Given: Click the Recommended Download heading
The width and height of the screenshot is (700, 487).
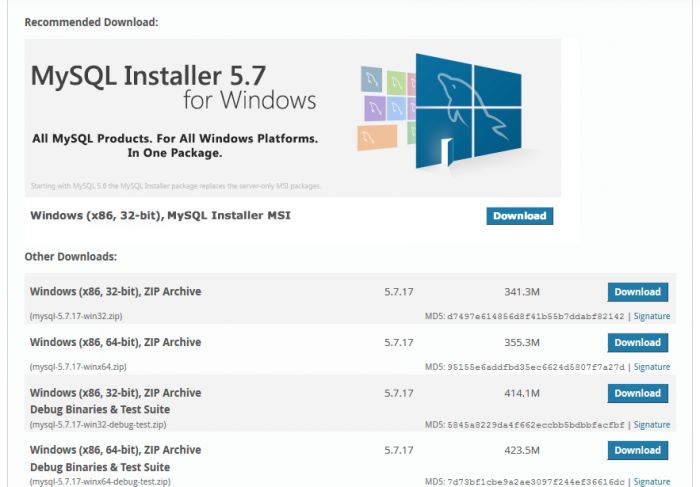Looking at the screenshot, I should click(91, 22).
